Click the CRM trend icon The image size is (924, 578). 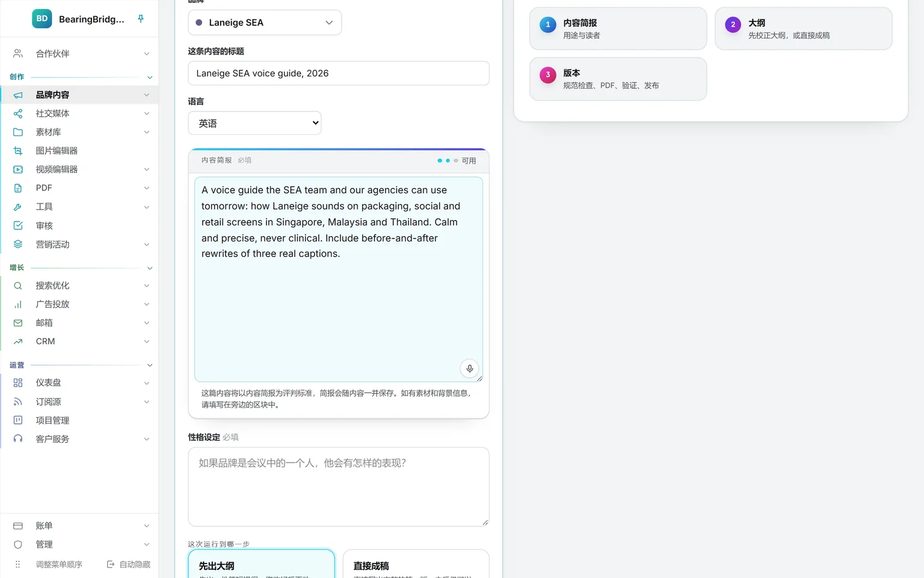click(18, 341)
